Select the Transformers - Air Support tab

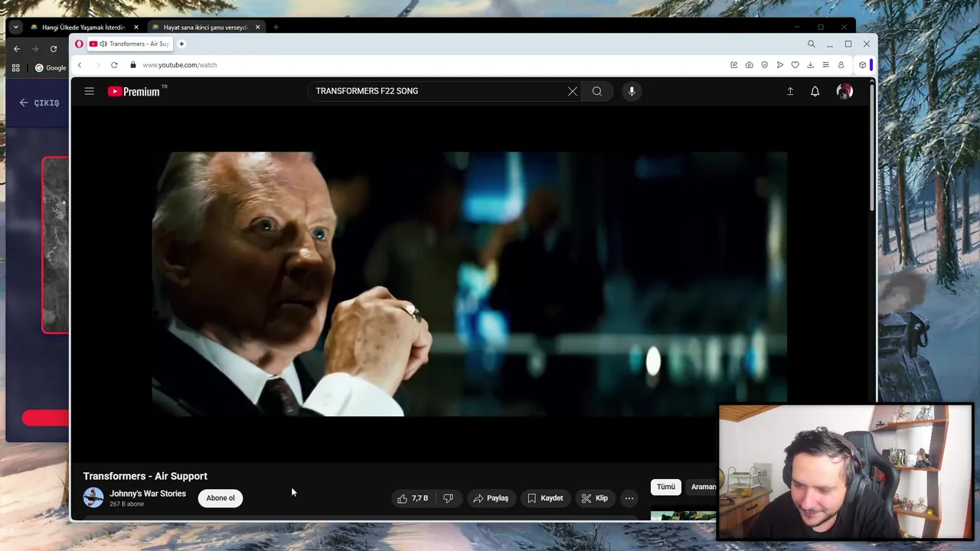(x=130, y=44)
